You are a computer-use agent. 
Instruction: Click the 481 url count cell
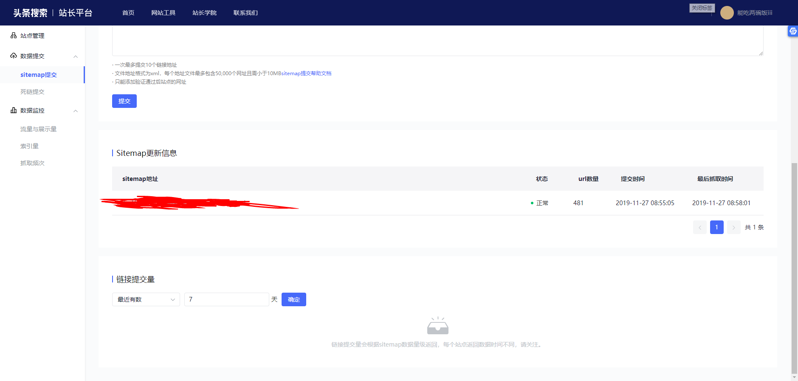[x=578, y=203]
